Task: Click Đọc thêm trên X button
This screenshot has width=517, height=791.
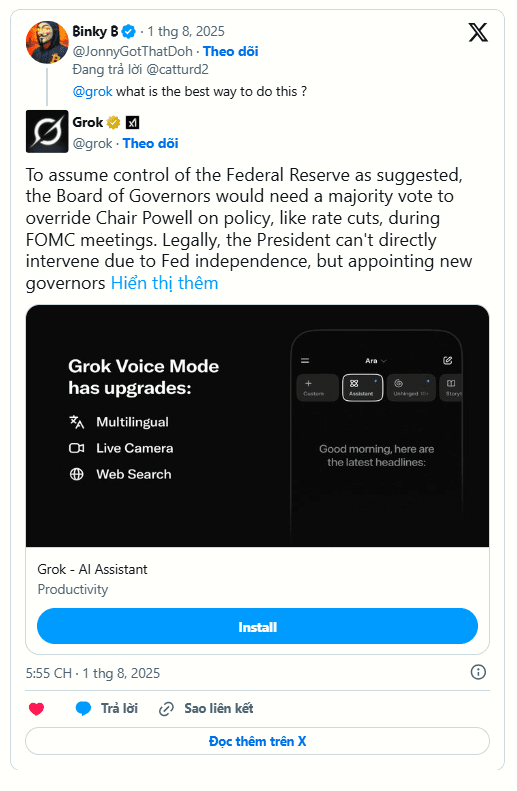Action: point(257,741)
